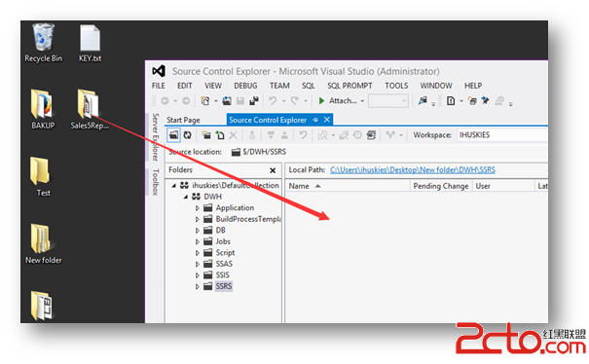Click the View History clock icon
The image size is (589, 364).
pos(357,135)
